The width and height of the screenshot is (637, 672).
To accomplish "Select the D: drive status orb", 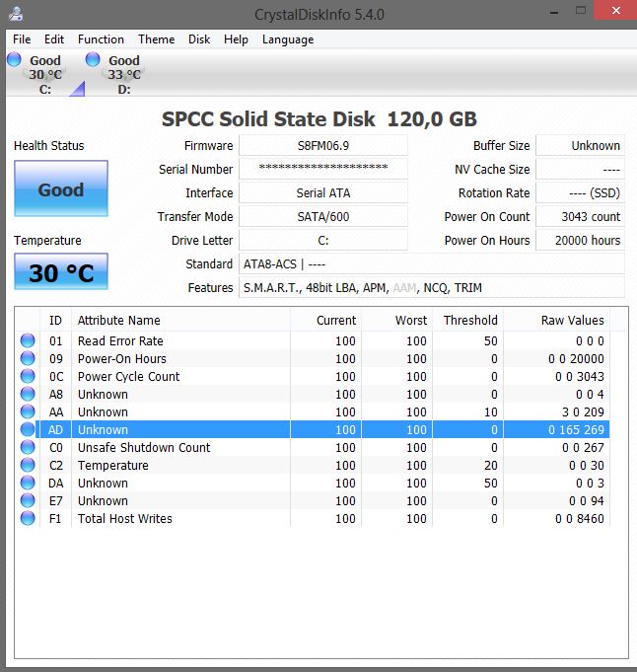I will [93, 59].
